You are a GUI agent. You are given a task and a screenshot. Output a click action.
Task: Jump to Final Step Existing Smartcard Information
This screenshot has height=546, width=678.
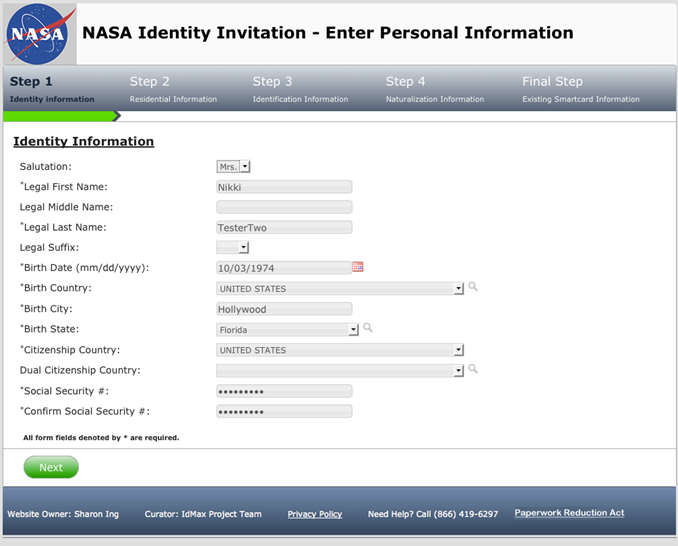click(580, 89)
